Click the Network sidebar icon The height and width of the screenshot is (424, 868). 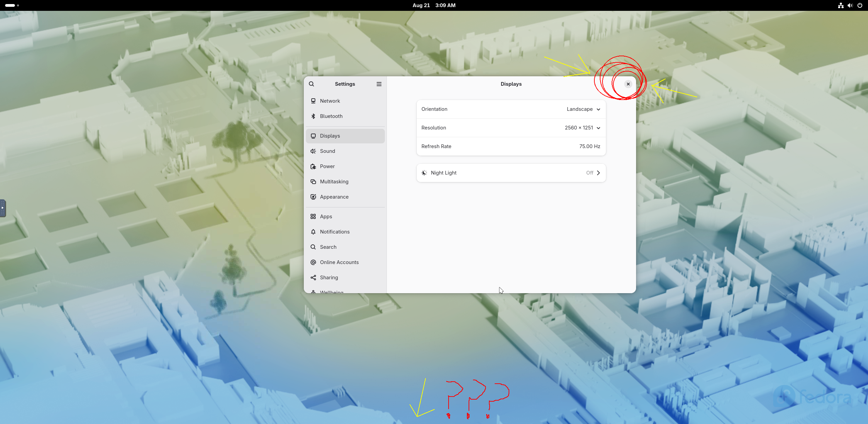[313, 101]
